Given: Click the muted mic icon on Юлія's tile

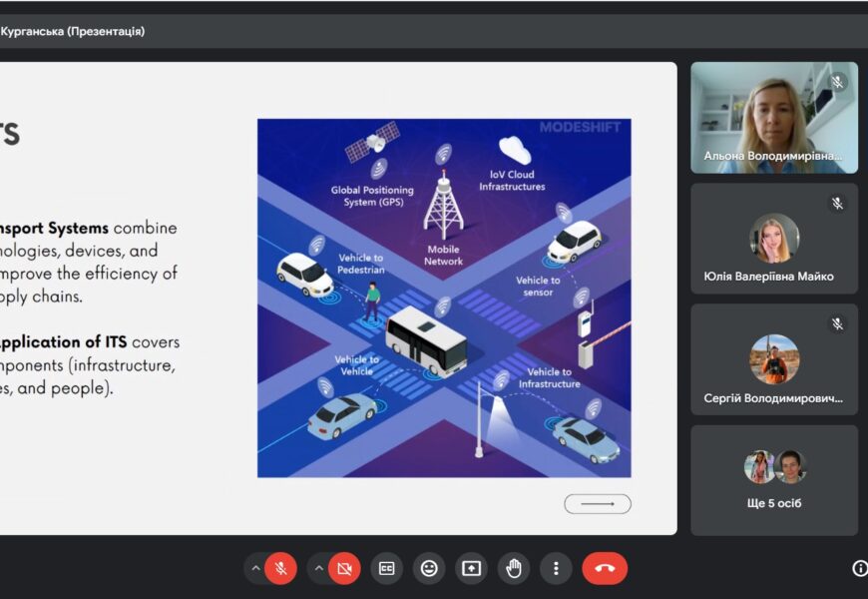Looking at the screenshot, I should coord(837,204).
